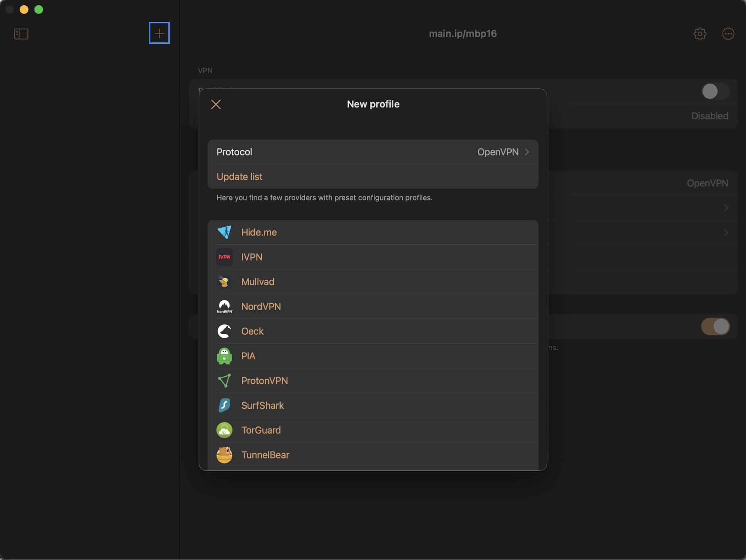This screenshot has width=746, height=560.
Task: Click the ProtonVPN logo icon
Action: (224, 381)
